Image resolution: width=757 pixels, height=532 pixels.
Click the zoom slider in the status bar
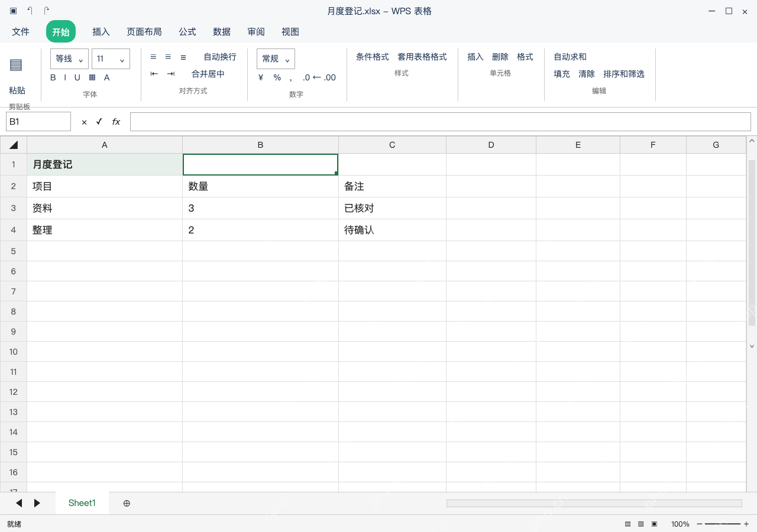(x=723, y=524)
